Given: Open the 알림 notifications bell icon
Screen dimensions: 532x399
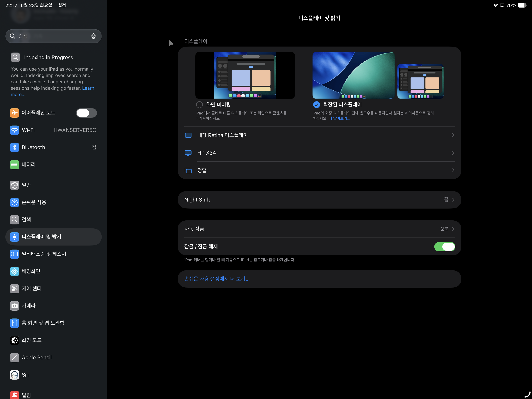Looking at the screenshot, I should [x=14, y=395].
